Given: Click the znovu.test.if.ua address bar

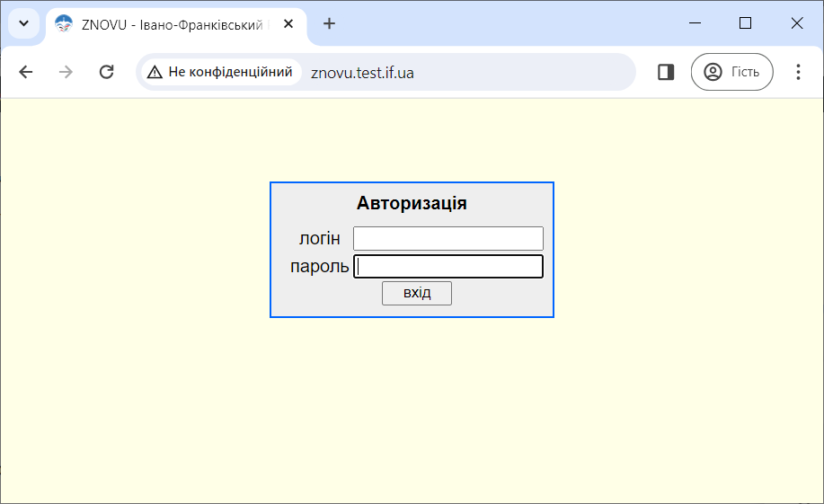Looking at the screenshot, I should 467,72.
